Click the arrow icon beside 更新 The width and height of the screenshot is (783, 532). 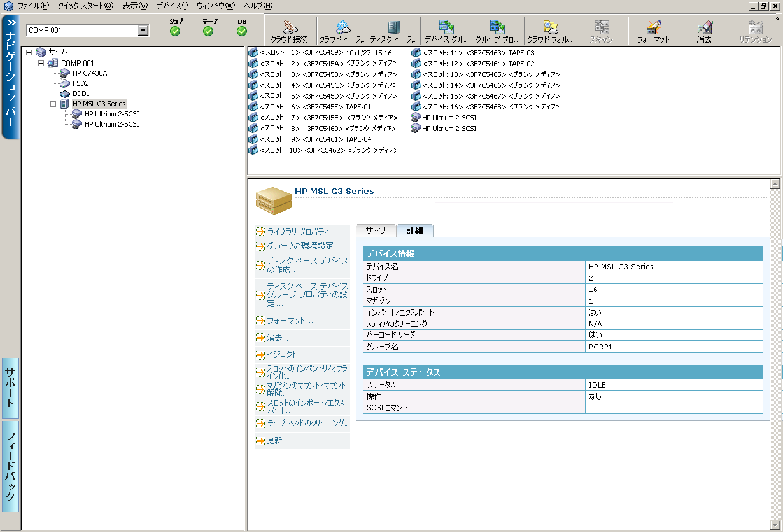[260, 440]
